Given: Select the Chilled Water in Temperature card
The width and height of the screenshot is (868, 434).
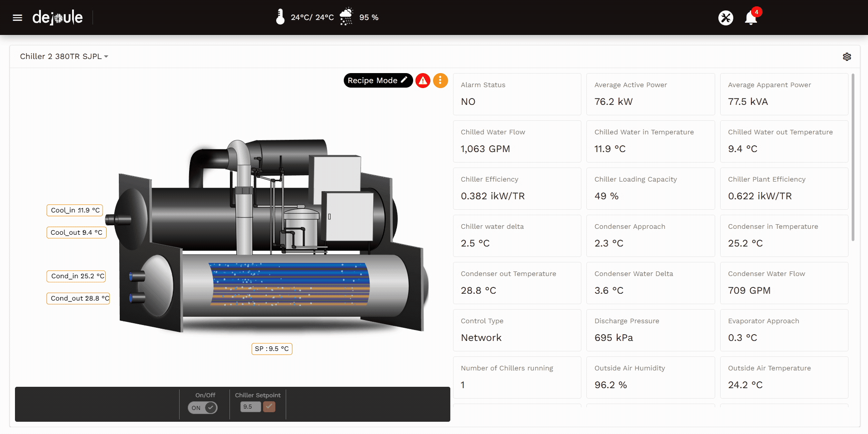Looking at the screenshot, I should 651,141.
